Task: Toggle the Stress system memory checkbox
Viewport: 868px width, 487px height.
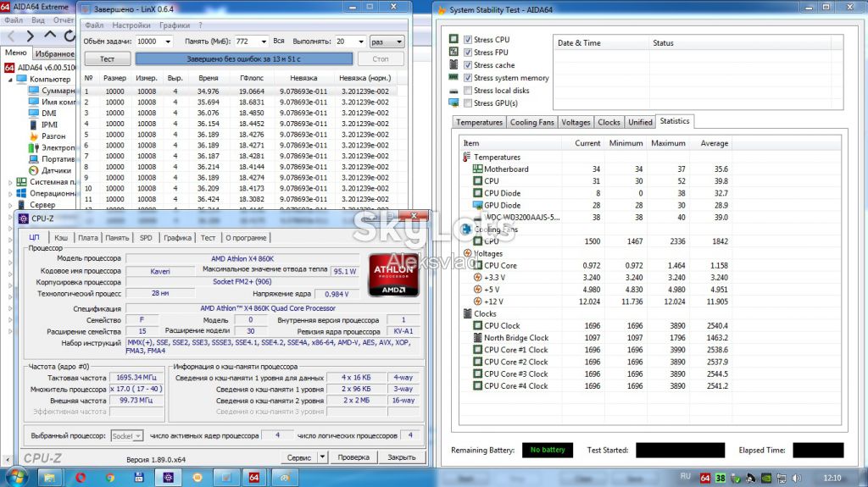Action: [468, 78]
